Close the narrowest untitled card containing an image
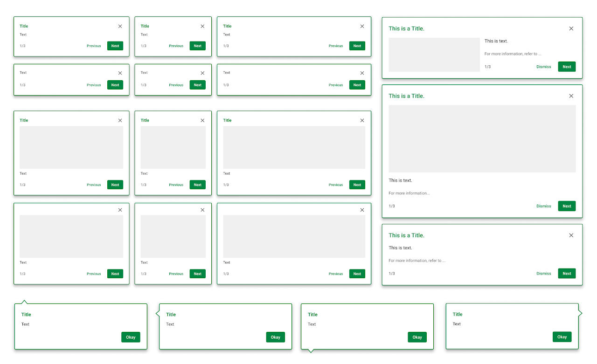This screenshot has width=597, height=364. coord(202,210)
